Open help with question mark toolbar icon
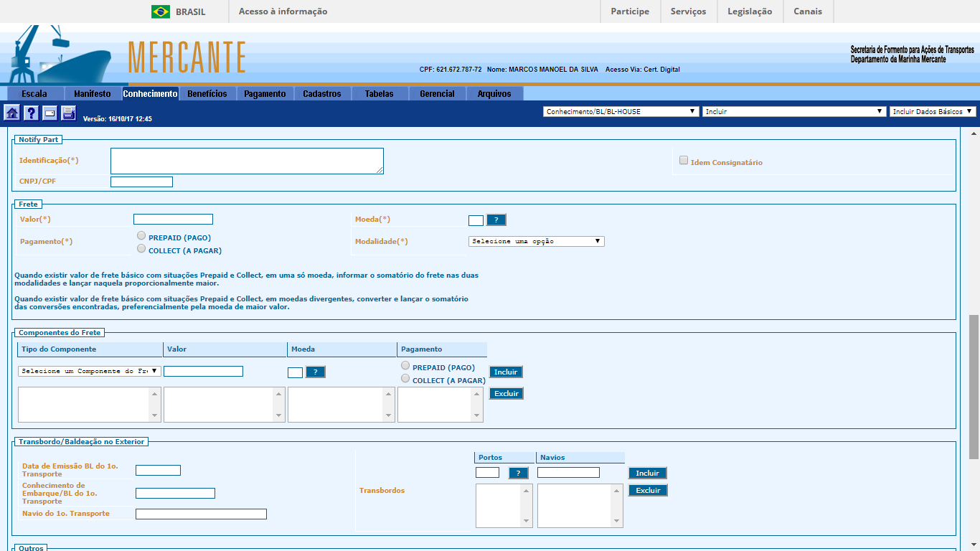980x551 pixels. (x=31, y=113)
